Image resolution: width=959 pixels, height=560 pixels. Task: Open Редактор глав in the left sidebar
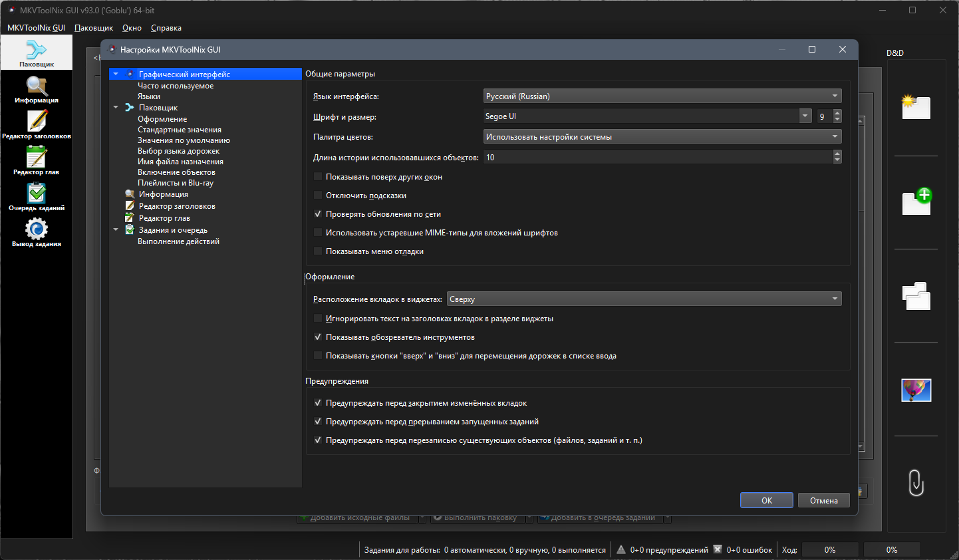(x=37, y=161)
